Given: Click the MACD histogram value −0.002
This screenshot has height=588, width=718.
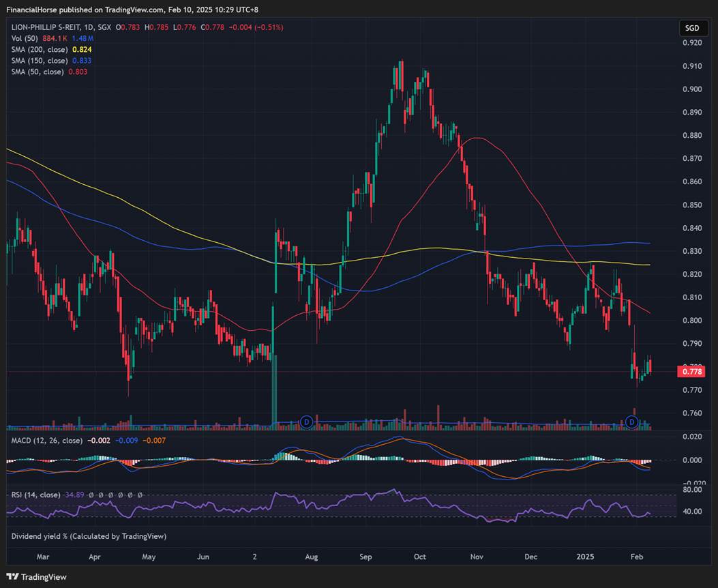Looking at the screenshot, I should tap(98, 441).
